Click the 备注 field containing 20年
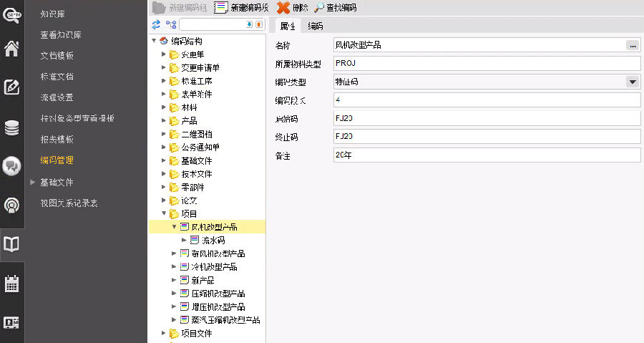 (487, 155)
